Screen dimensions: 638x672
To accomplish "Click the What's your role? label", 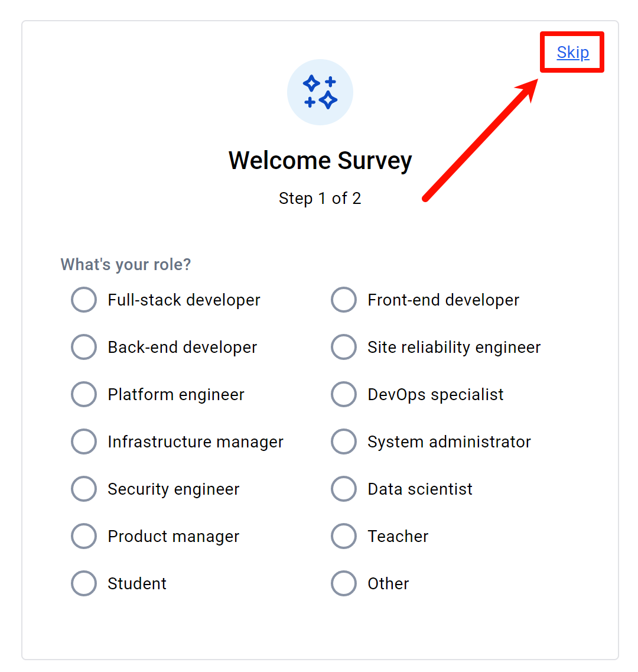I will pyautogui.click(x=126, y=264).
